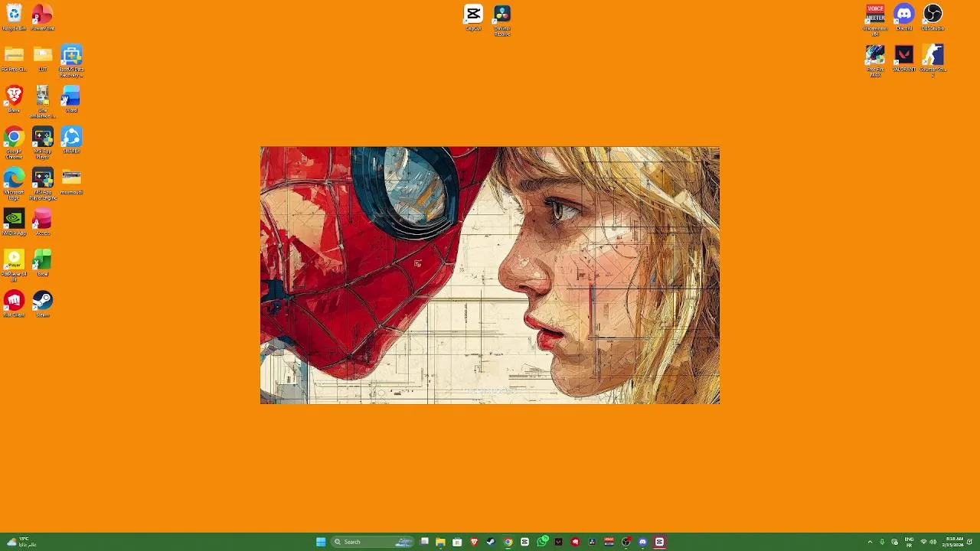This screenshot has height=551, width=980.
Task: Select the Free Fire MAX desktop shortcut
Action: 875,61
